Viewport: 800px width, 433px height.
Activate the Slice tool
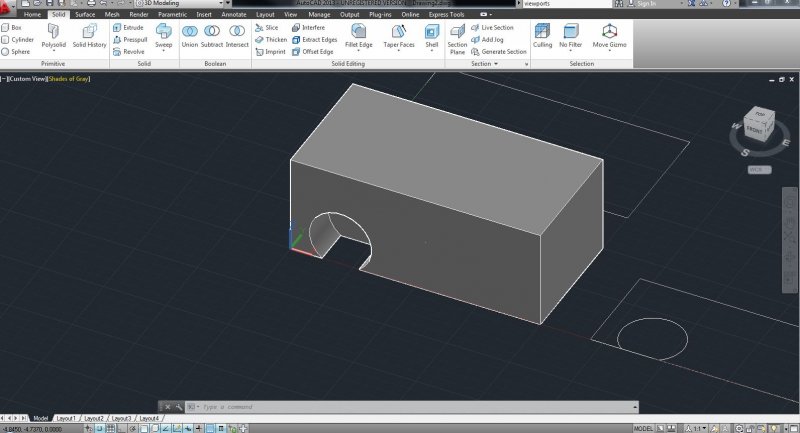pyautogui.click(x=266, y=28)
